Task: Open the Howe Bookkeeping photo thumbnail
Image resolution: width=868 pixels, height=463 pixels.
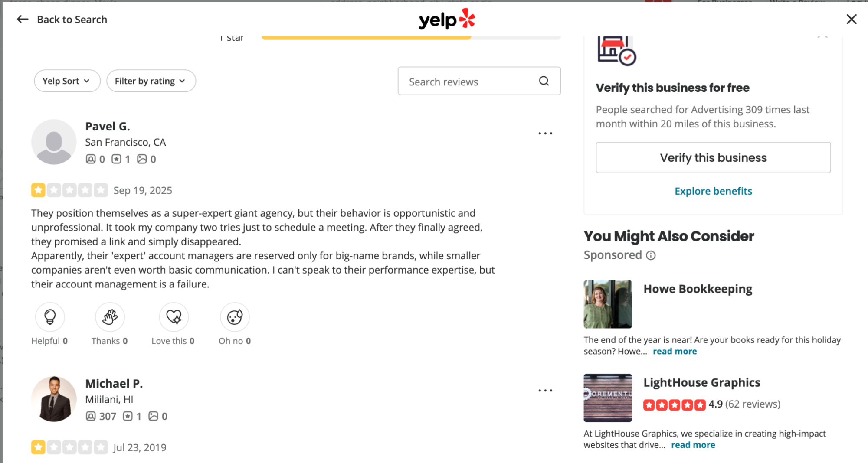Action: click(607, 304)
